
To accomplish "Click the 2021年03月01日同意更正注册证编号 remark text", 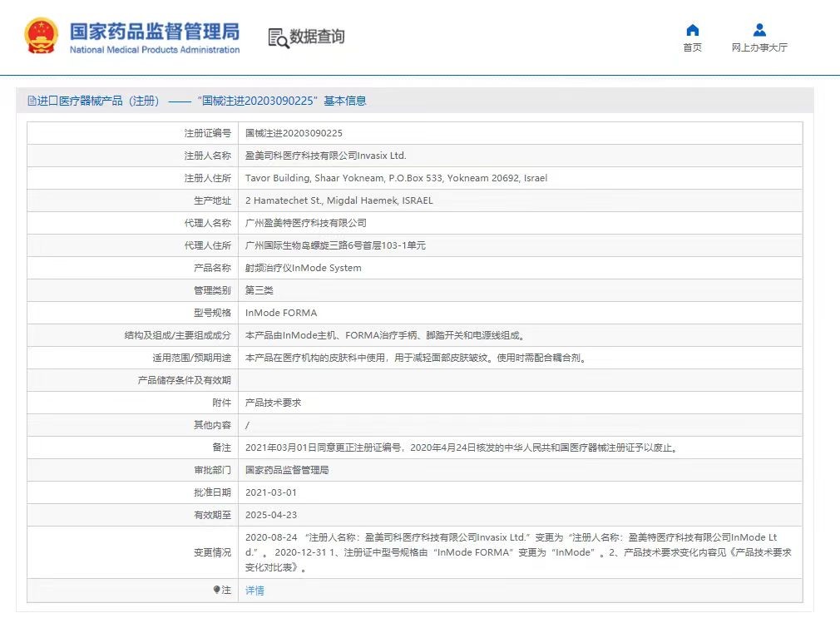I will [462, 447].
